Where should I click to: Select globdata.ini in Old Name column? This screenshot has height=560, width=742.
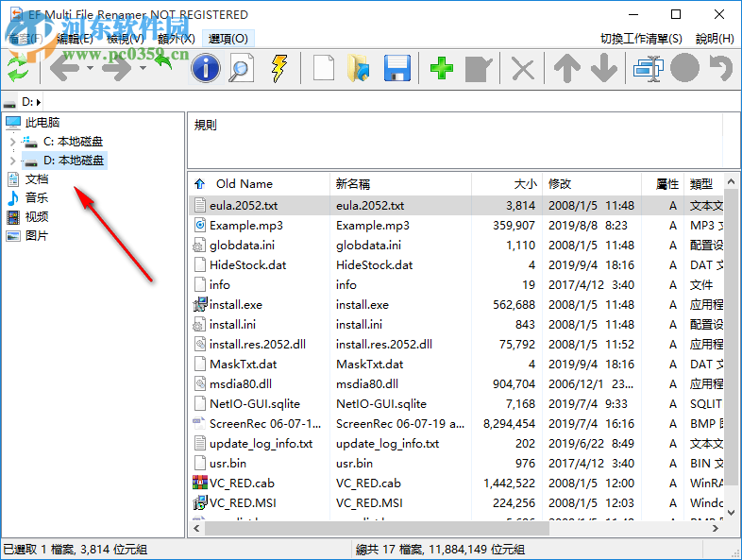[x=242, y=246]
